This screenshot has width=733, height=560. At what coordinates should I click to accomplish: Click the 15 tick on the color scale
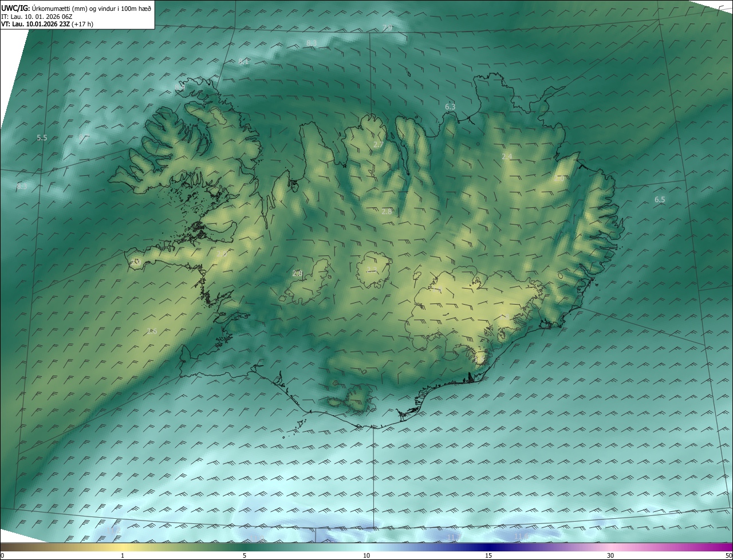pyautogui.click(x=488, y=555)
